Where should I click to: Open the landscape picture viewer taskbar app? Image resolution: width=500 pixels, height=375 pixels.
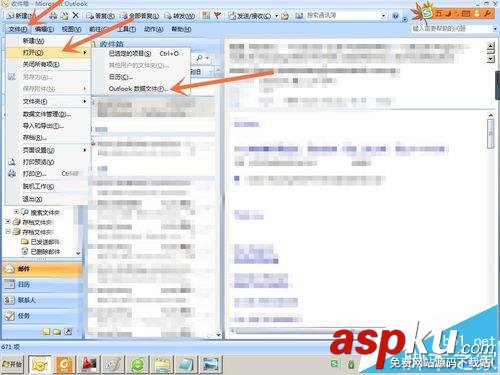(211, 365)
